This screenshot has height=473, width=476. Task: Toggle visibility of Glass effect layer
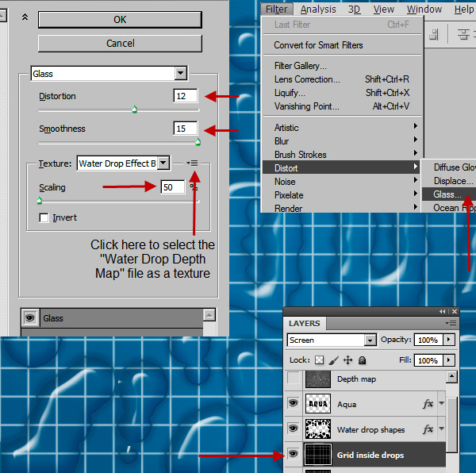click(x=31, y=318)
